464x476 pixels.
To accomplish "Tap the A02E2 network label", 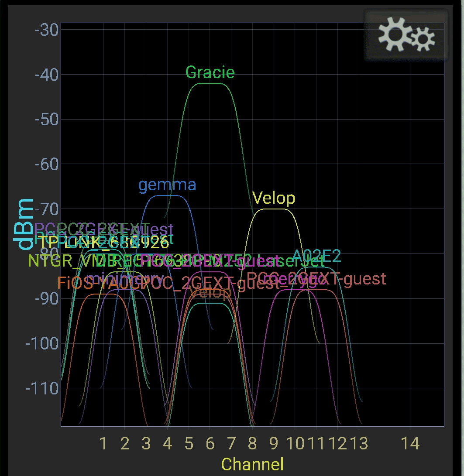I will pos(316,256).
